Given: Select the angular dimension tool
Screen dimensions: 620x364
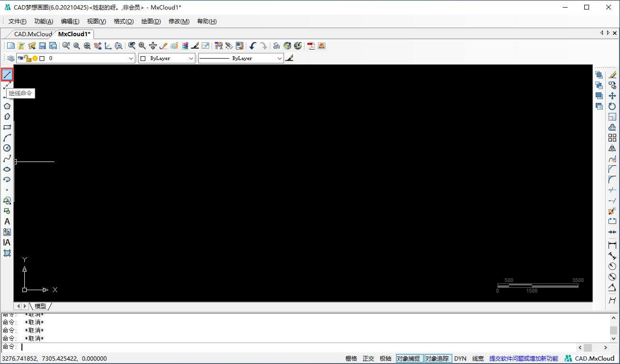Looking at the screenshot, I should point(612,287).
